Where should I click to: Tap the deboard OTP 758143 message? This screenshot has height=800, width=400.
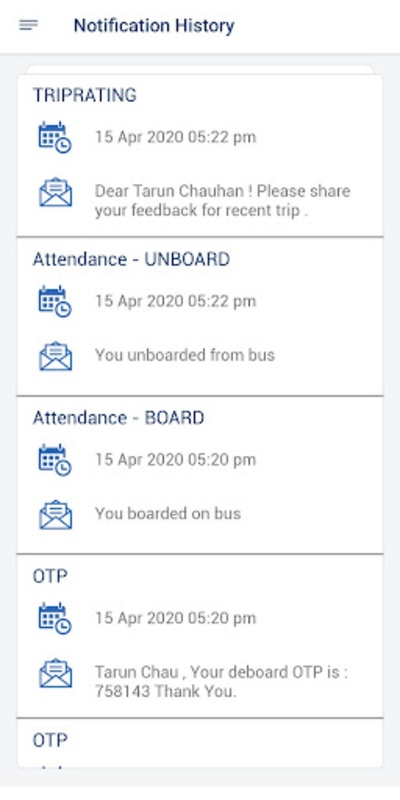coord(221,682)
